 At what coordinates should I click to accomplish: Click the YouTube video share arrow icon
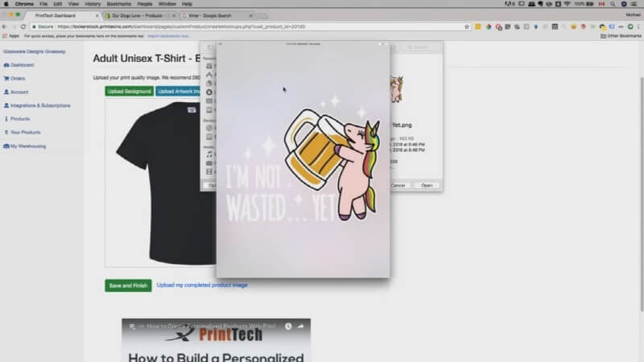[300, 327]
